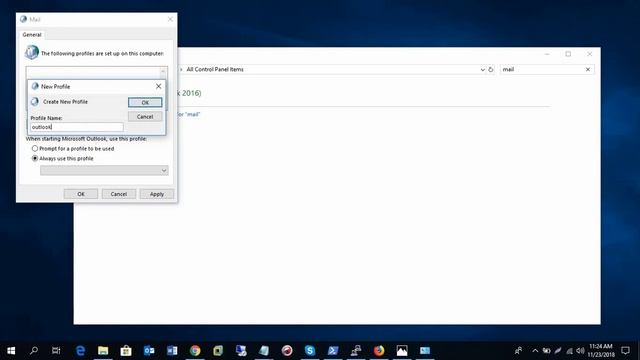
Task: Clear the 'mail' search box text
Action: point(588,69)
